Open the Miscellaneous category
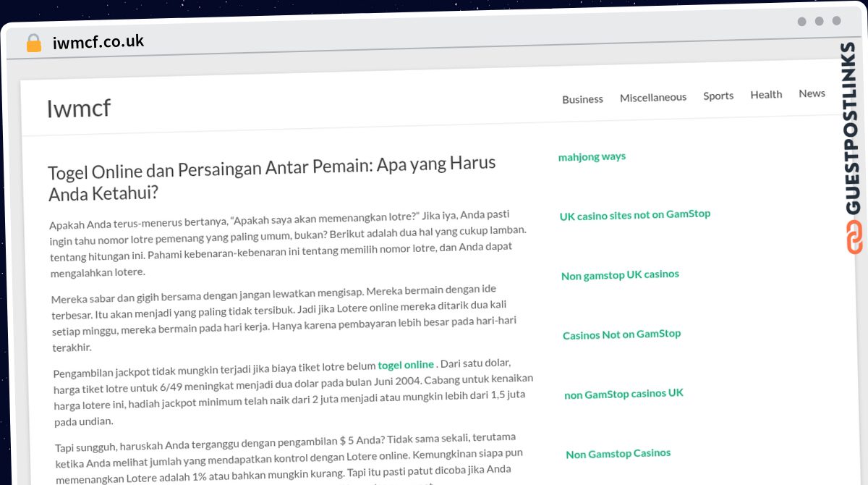 (x=652, y=97)
